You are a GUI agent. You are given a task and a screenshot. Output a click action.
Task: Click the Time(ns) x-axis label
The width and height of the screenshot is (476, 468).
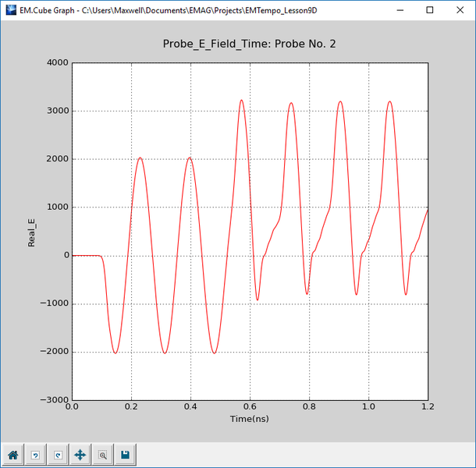point(249,419)
